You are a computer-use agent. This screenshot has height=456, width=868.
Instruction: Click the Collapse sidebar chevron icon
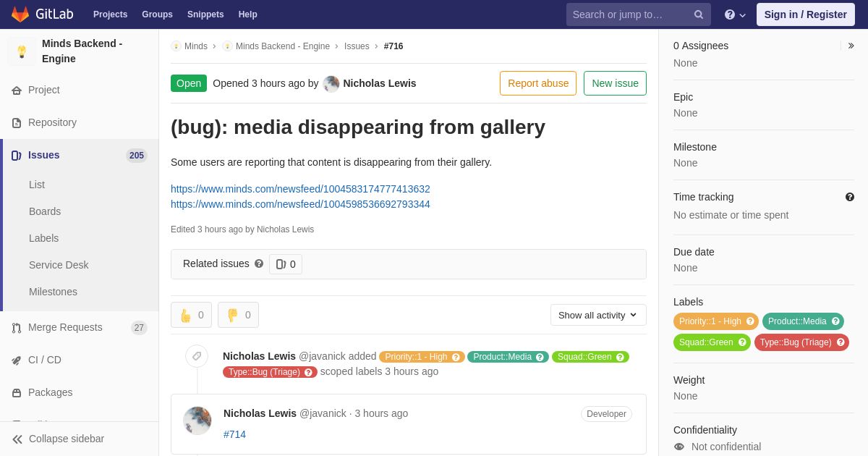click(x=17, y=439)
